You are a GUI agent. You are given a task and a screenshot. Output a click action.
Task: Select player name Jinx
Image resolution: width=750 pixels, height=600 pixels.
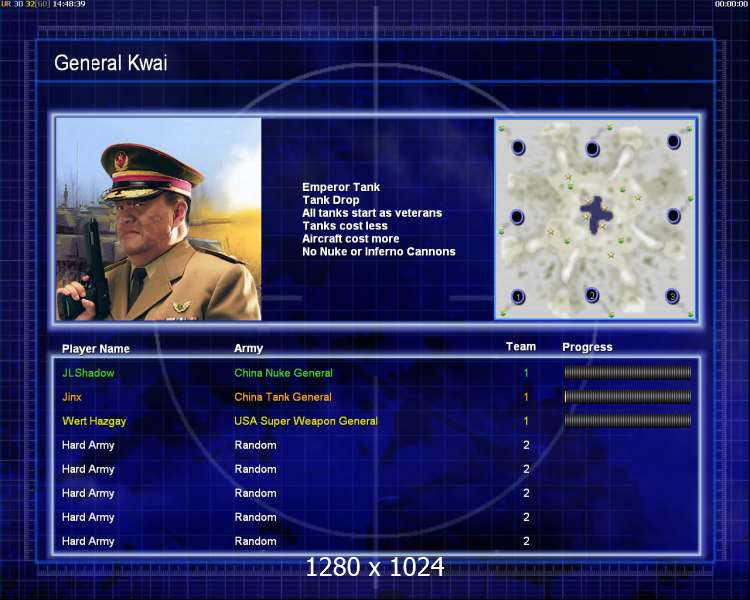[x=72, y=397]
